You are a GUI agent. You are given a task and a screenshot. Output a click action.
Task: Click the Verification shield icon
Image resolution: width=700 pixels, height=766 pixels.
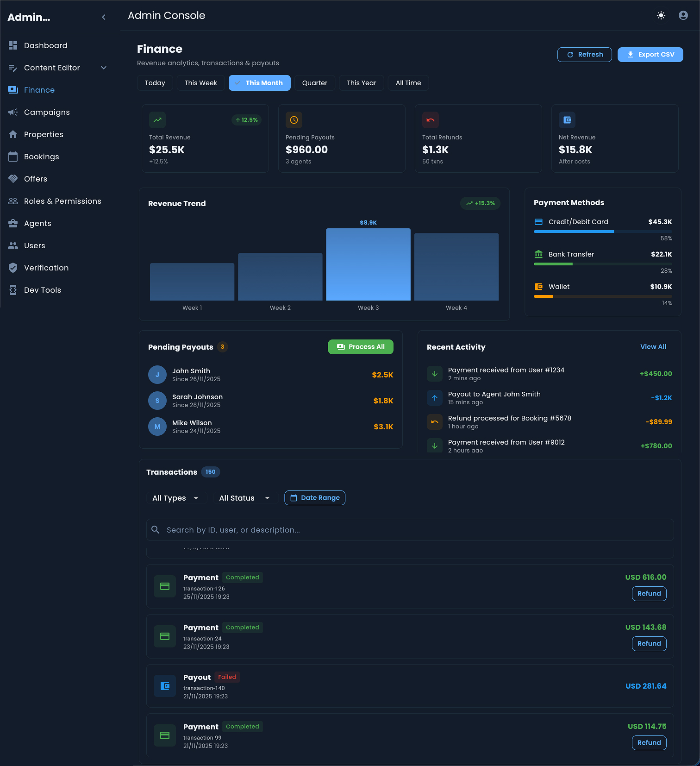pyautogui.click(x=13, y=268)
